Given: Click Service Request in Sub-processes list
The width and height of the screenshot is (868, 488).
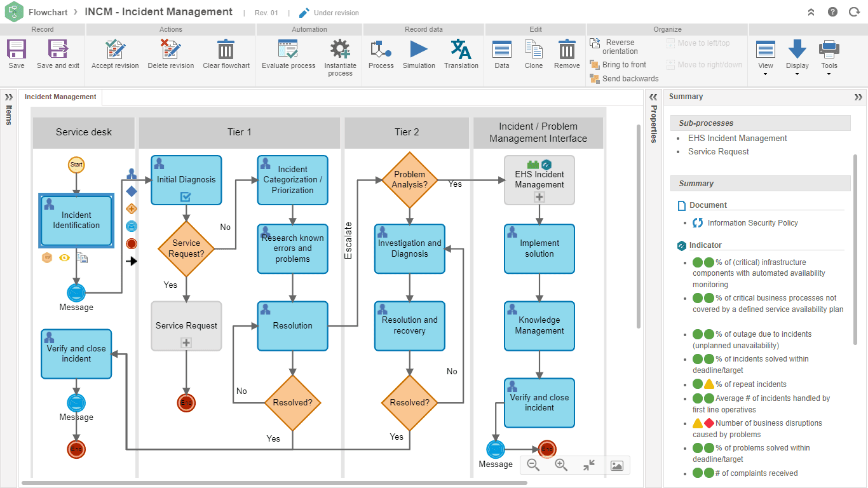Looking at the screenshot, I should pyautogui.click(x=718, y=151).
